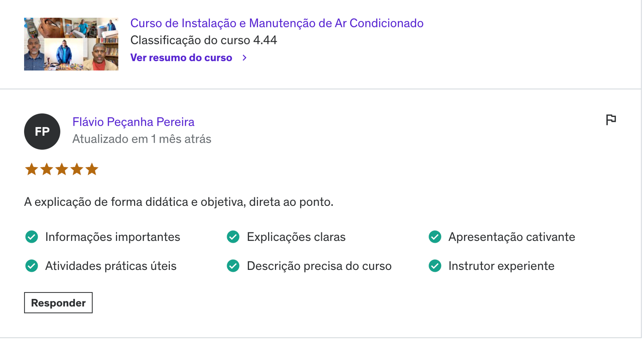Click the FP avatar circle
The width and height of the screenshot is (644, 340).
click(x=42, y=131)
